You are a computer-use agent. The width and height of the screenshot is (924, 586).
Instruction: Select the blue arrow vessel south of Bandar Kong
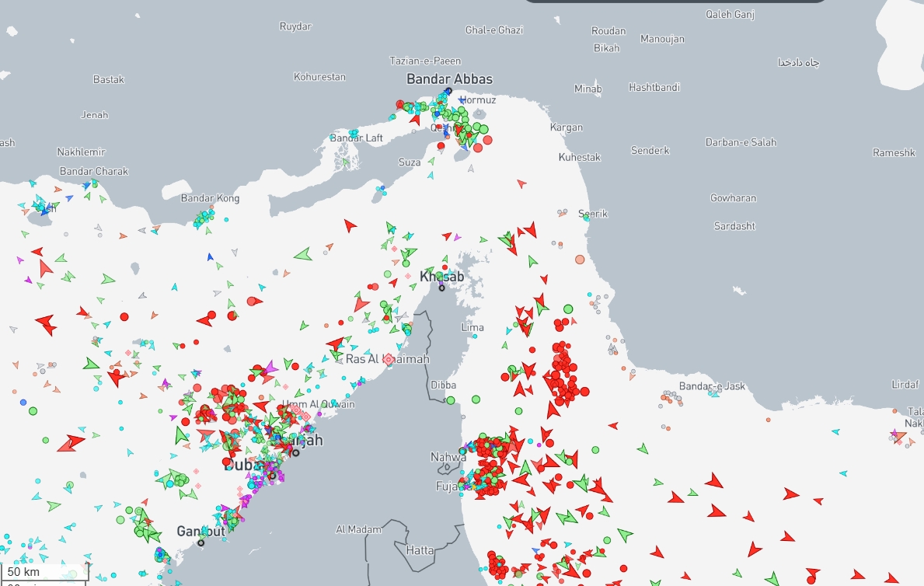(x=209, y=256)
